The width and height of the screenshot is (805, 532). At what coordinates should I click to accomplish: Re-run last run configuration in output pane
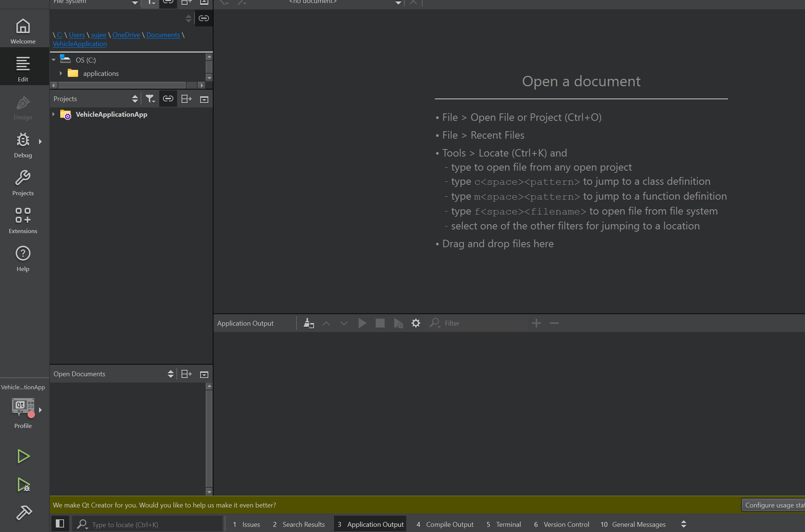(x=362, y=323)
